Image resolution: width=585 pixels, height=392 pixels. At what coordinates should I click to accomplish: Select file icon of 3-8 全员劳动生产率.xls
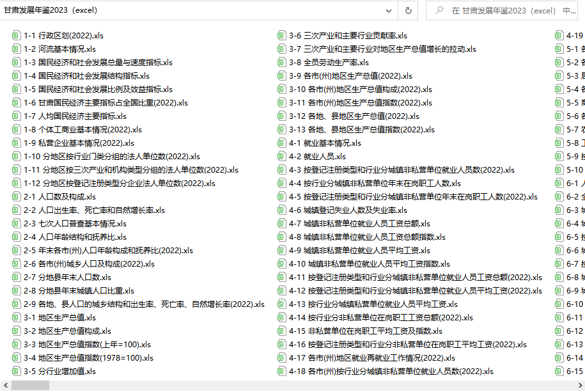(x=281, y=62)
